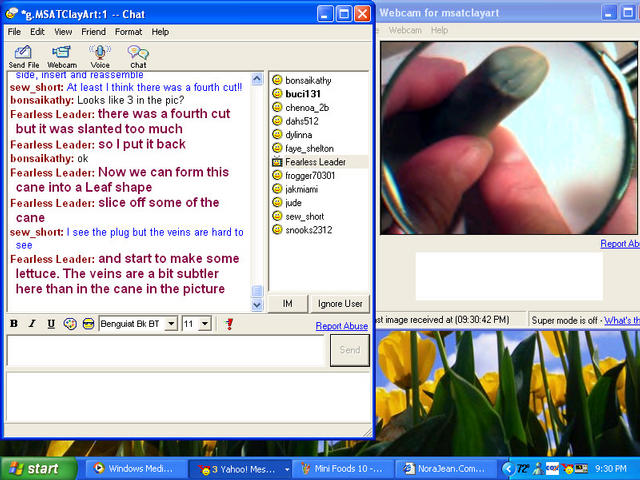The image size is (640, 480).
Task: Open the Webcam toolbar icon in chat
Action: 62,57
